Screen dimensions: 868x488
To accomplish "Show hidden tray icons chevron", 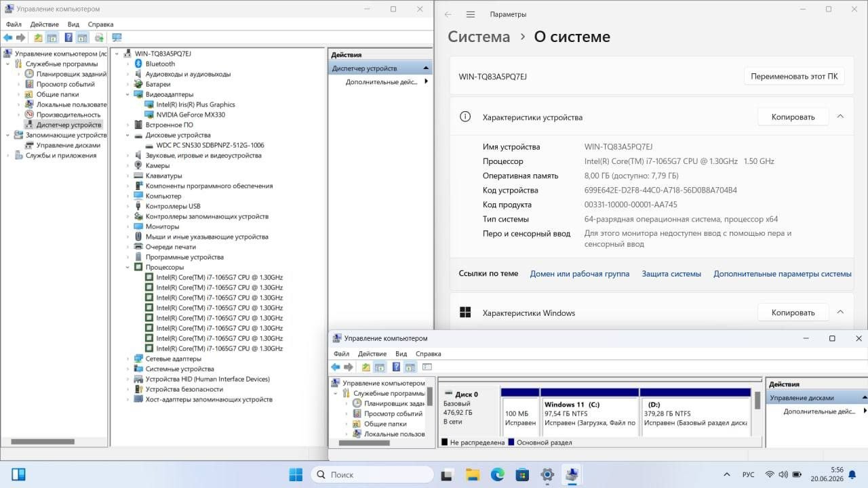I will point(727,474).
